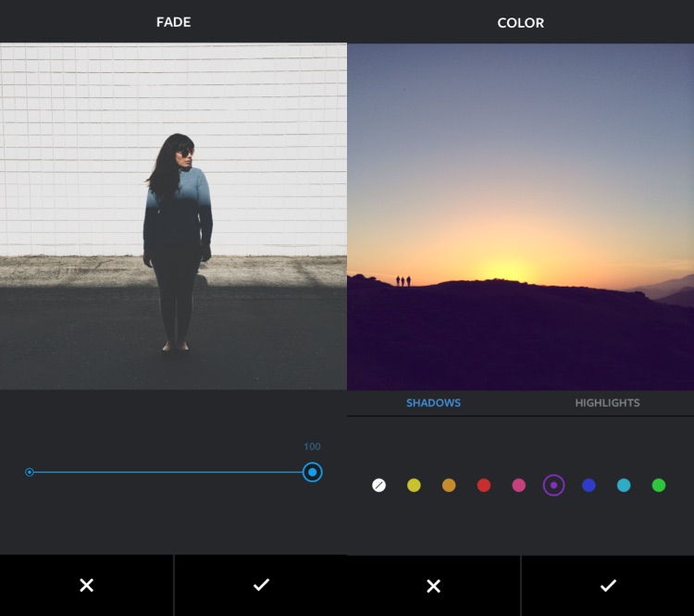Cancel the Fade adjustment with X
This screenshot has height=616, width=694.
[86, 585]
